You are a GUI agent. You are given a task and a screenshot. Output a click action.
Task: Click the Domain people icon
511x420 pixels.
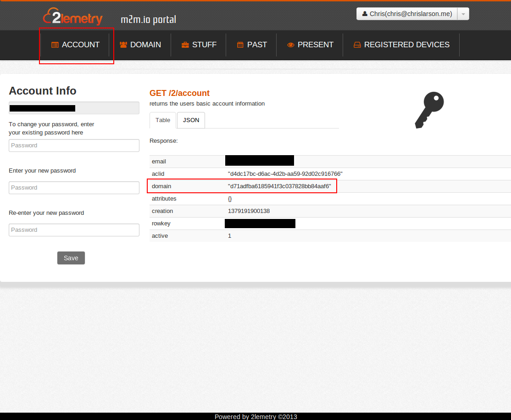[x=123, y=45]
